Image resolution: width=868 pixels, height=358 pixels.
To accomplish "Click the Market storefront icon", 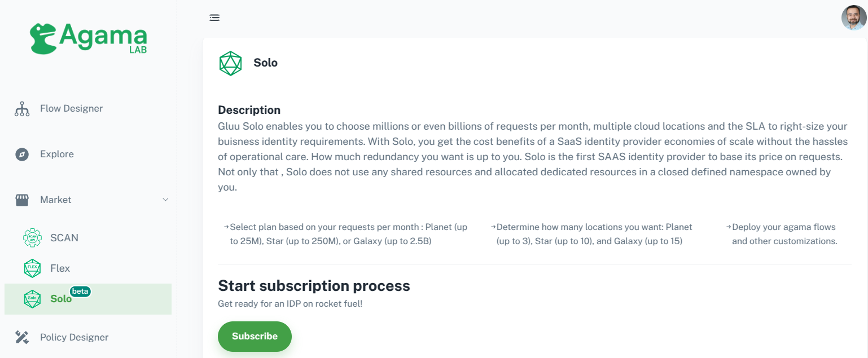I will click(x=22, y=200).
